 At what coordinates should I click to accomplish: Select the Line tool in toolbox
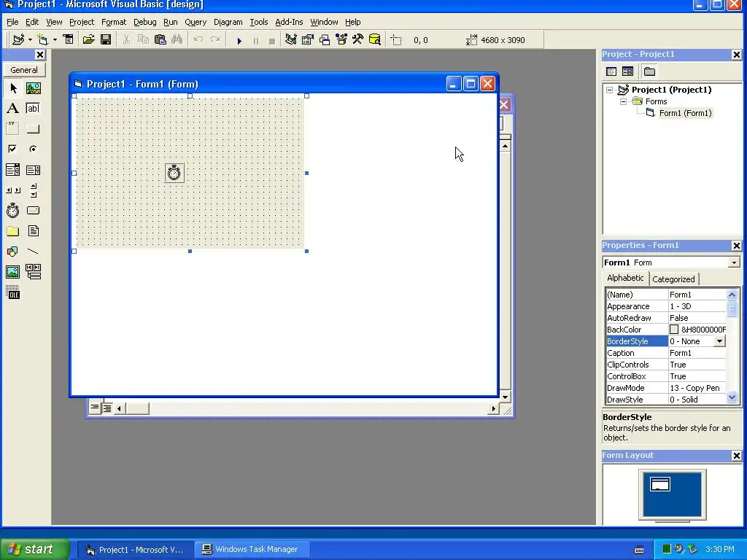pyautogui.click(x=34, y=252)
